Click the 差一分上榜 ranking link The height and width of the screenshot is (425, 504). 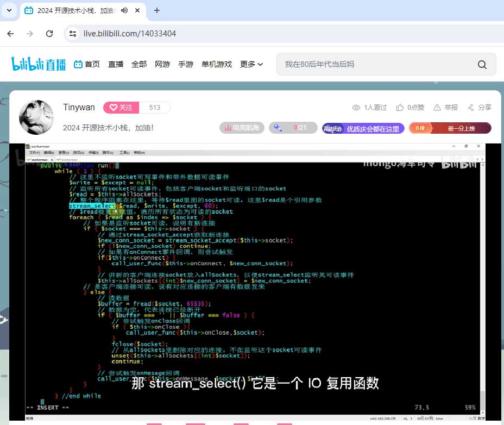461,128
